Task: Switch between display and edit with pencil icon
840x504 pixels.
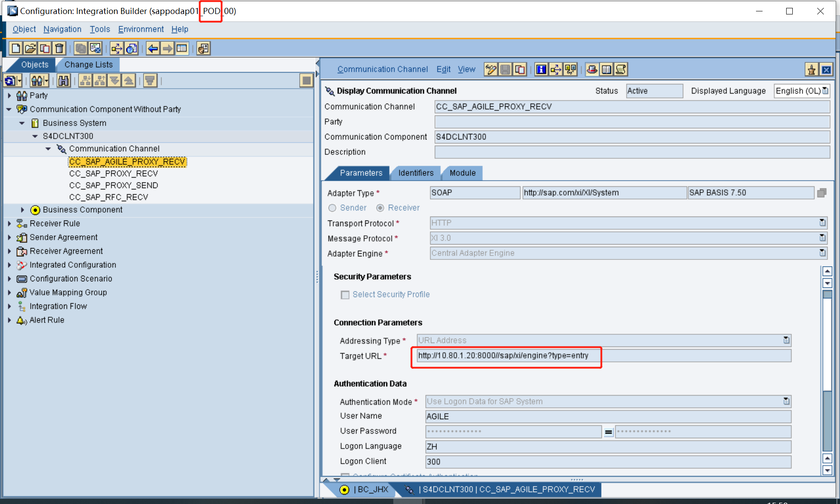Action: 491,70
